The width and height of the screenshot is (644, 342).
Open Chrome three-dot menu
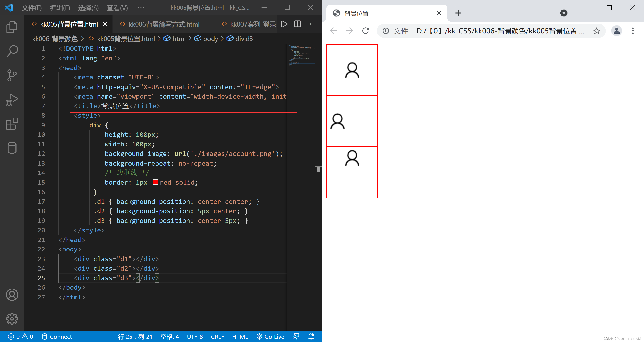(x=633, y=31)
